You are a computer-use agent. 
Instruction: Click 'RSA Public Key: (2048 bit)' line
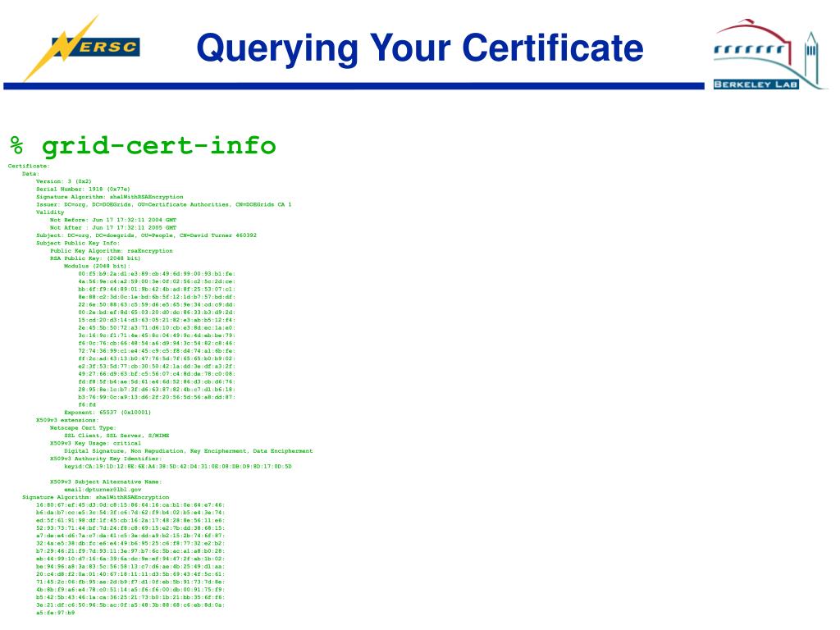click(95, 258)
